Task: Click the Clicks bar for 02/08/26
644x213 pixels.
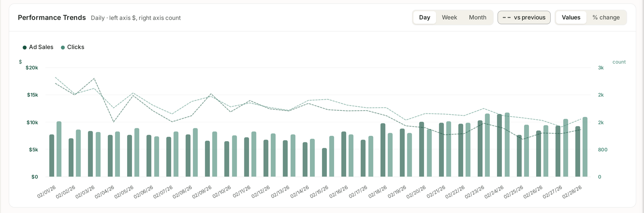Action: (195, 152)
